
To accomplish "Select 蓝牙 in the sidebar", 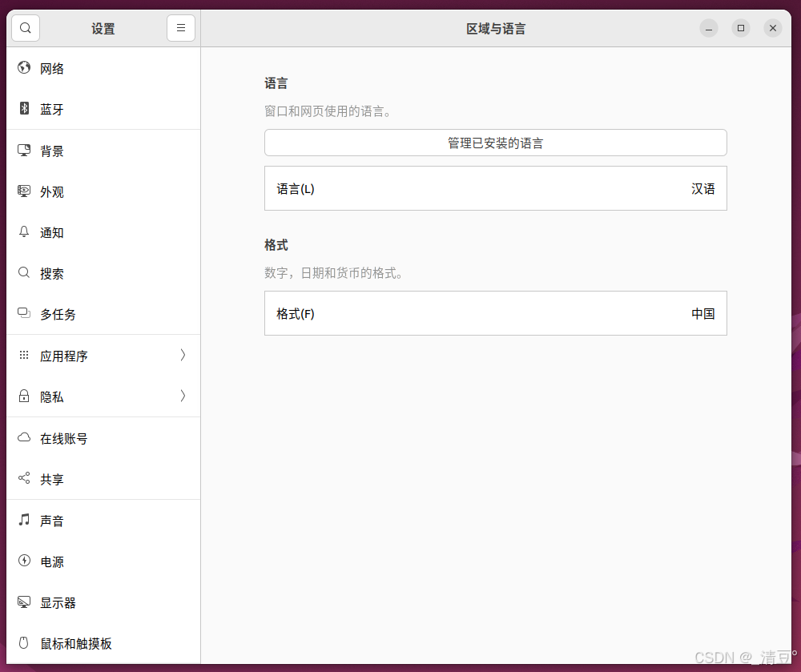I will click(x=103, y=109).
